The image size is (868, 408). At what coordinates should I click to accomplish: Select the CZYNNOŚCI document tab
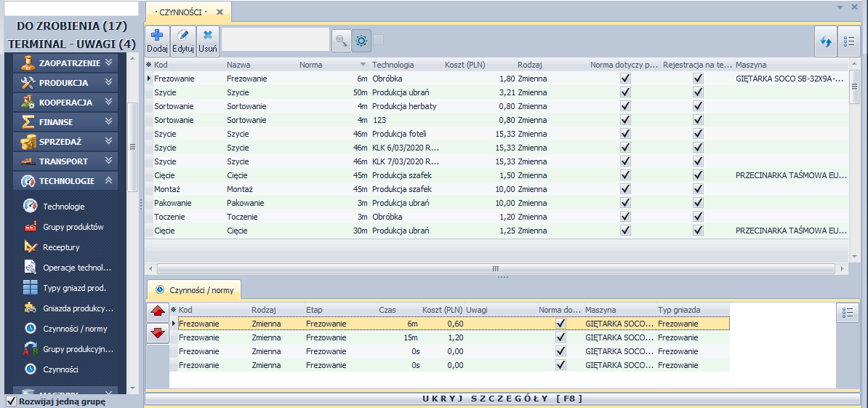point(182,12)
